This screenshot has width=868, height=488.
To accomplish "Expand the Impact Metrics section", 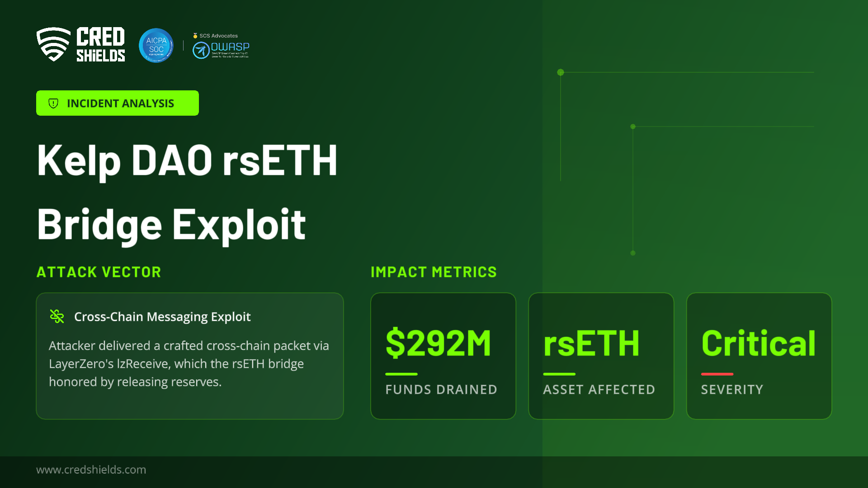I will (434, 272).
